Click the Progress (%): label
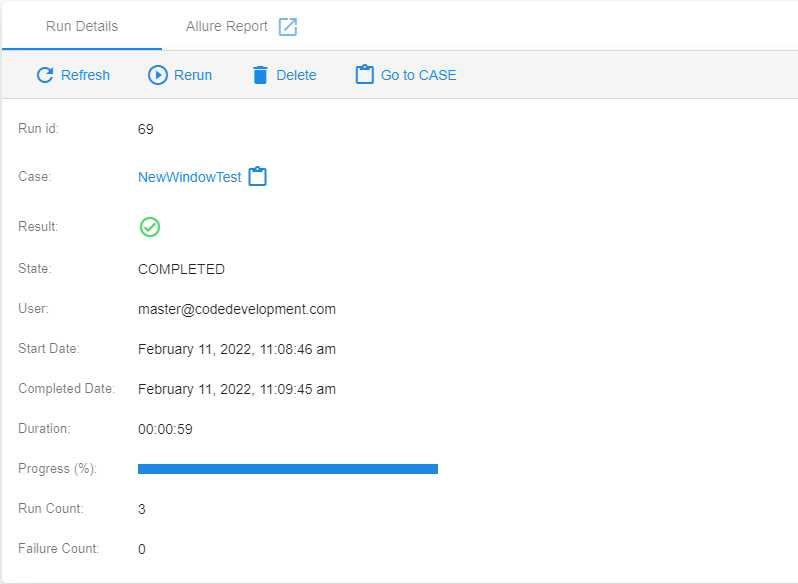 [x=58, y=469]
